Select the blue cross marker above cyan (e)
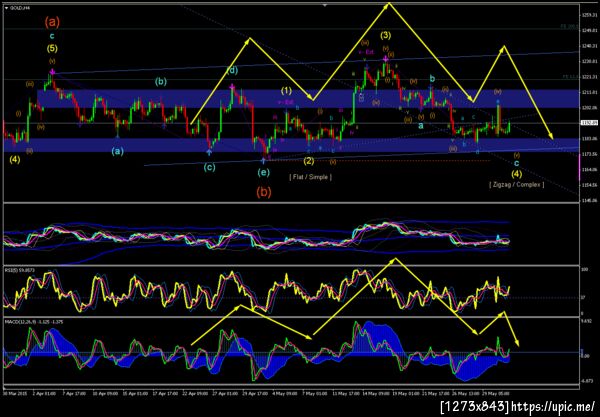The image size is (600, 417). (264, 161)
